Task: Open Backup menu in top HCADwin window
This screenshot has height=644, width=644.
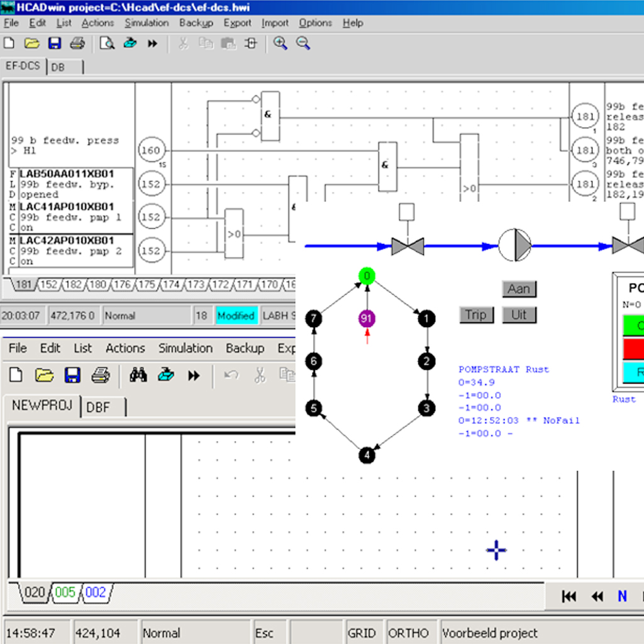Action: [x=196, y=23]
